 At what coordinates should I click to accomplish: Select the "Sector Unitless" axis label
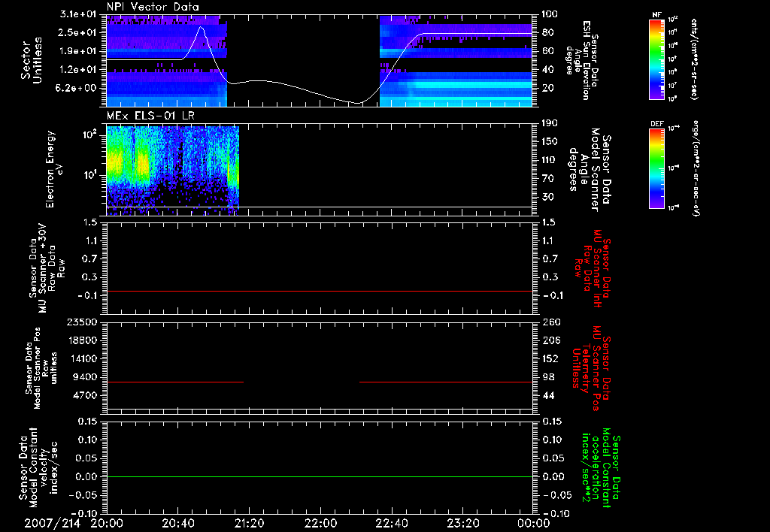(x=32, y=60)
